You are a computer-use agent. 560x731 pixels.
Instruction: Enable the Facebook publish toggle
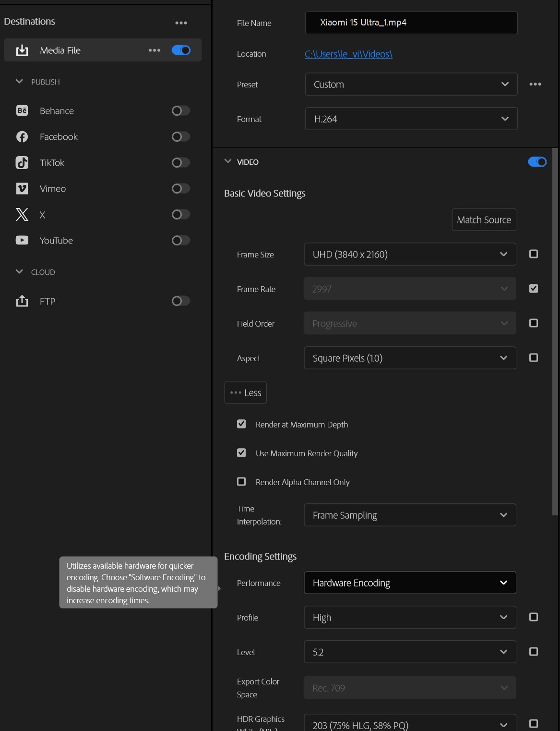(x=180, y=136)
